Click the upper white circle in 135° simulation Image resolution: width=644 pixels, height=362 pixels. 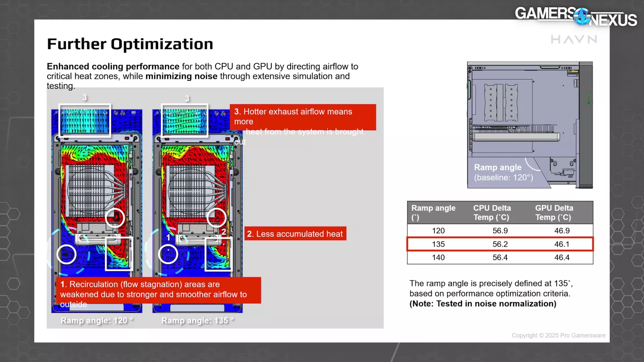click(217, 218)
